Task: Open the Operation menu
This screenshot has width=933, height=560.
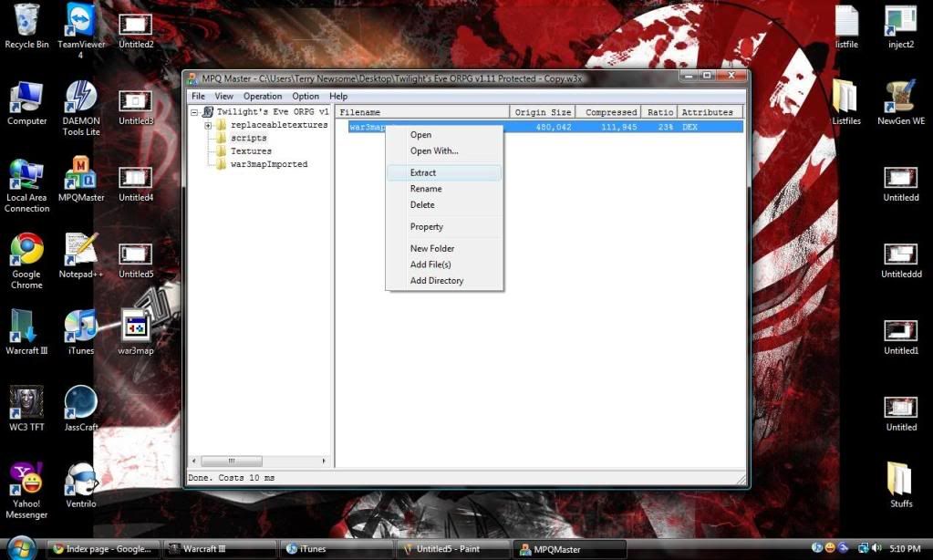Action: click(263, 97)
